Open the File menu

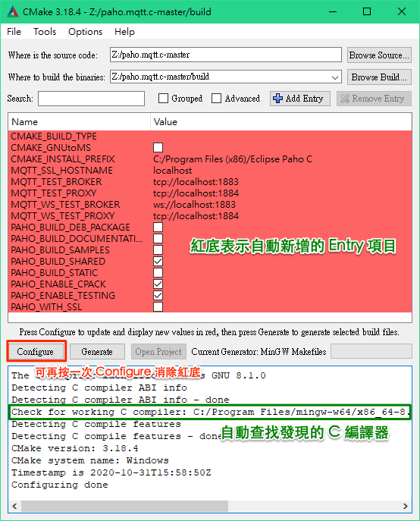14,32
